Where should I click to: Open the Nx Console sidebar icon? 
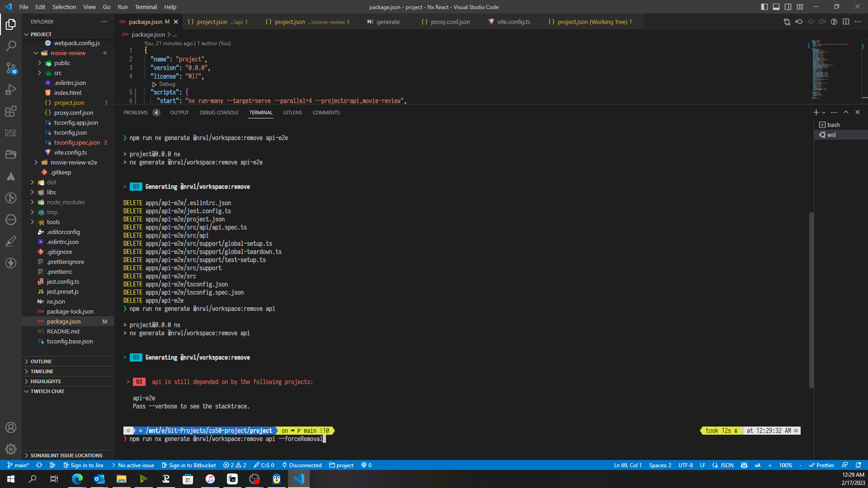click(11, 133)
